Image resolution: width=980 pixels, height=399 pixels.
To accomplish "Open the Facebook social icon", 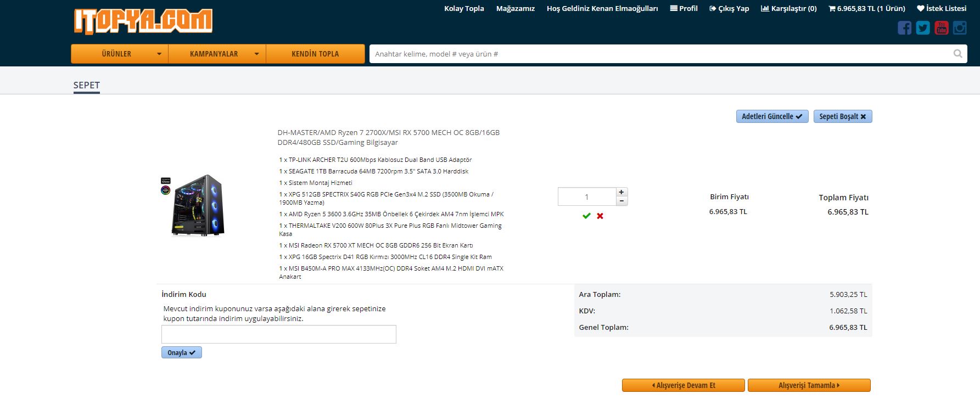I will [904, 27].
